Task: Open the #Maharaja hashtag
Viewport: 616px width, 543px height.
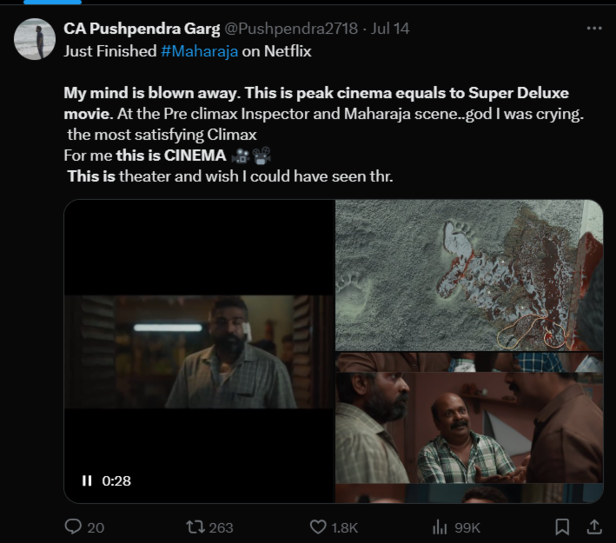Action: 199,49
